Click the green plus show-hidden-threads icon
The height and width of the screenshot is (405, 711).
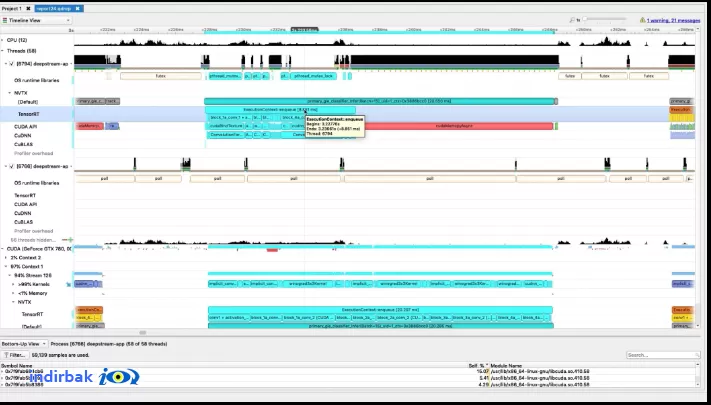(x=70, y=239)
